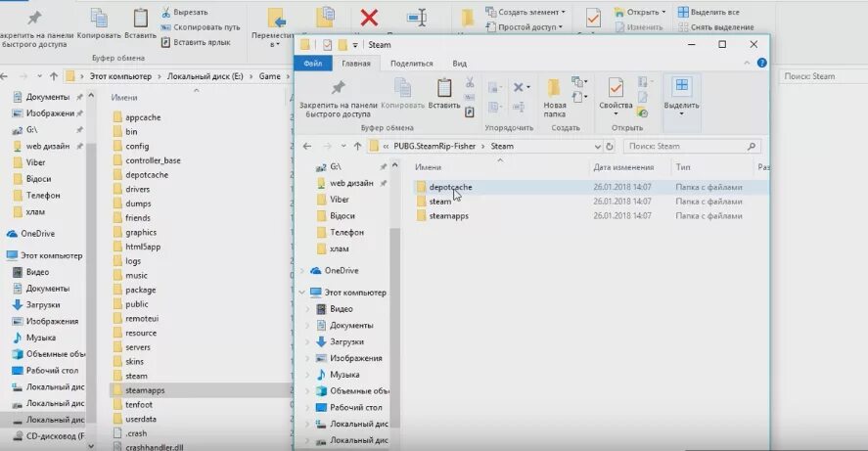Switch to Главная tab in Steam window
The width and height of the screenshot is (868, 451).
pyautogui.click(x=356, y=63)
